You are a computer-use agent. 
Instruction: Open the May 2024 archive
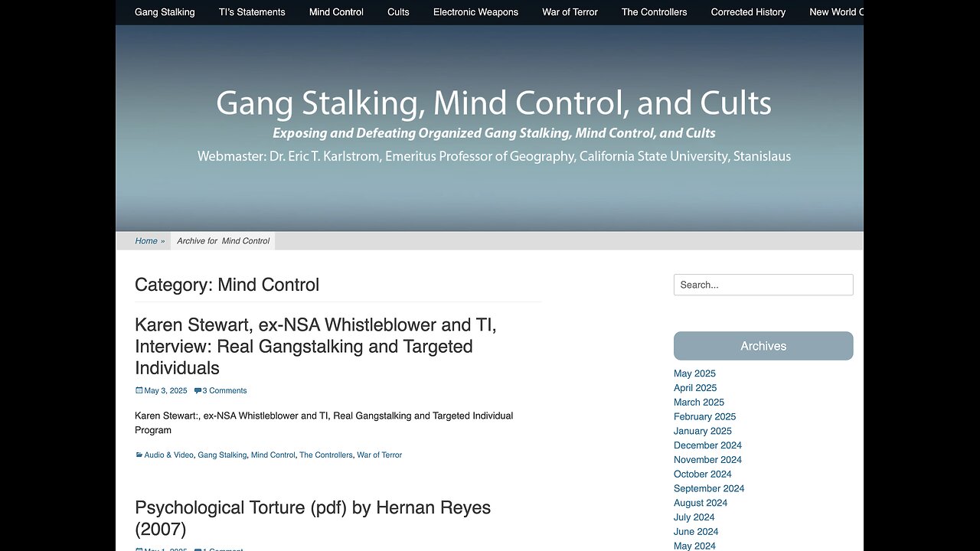click(x=694, y=546)
